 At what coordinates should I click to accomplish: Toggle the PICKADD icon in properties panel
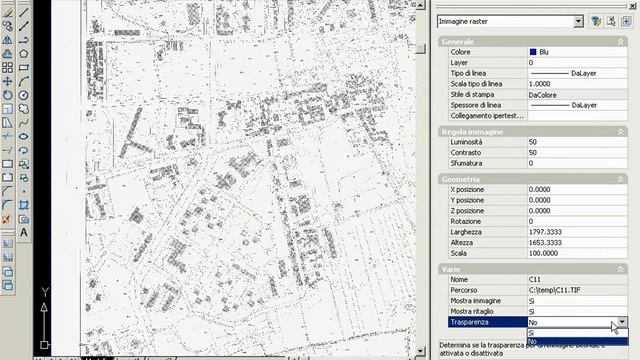(626, 21)
